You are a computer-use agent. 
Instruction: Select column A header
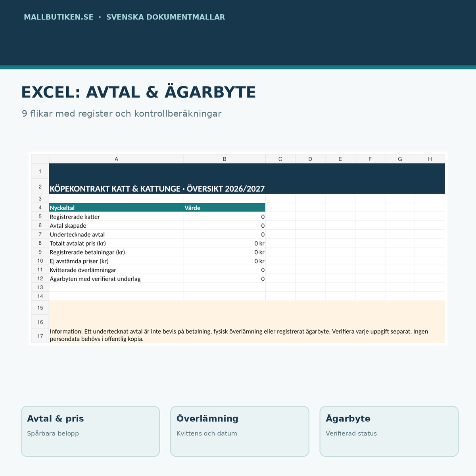pos(116,159)
